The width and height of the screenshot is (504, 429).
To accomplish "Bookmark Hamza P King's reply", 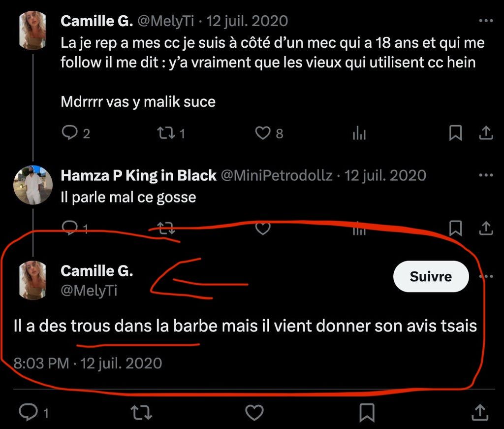I will coord(456,228).
